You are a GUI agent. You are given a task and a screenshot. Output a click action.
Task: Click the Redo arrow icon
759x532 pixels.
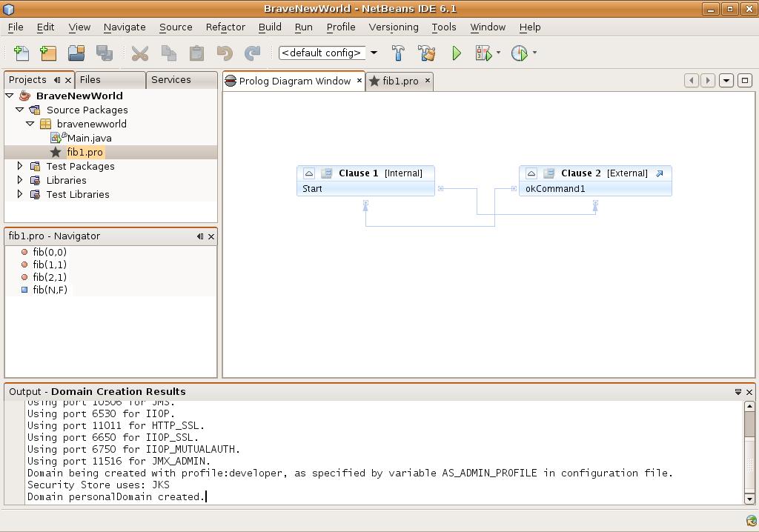coord(252,53)
